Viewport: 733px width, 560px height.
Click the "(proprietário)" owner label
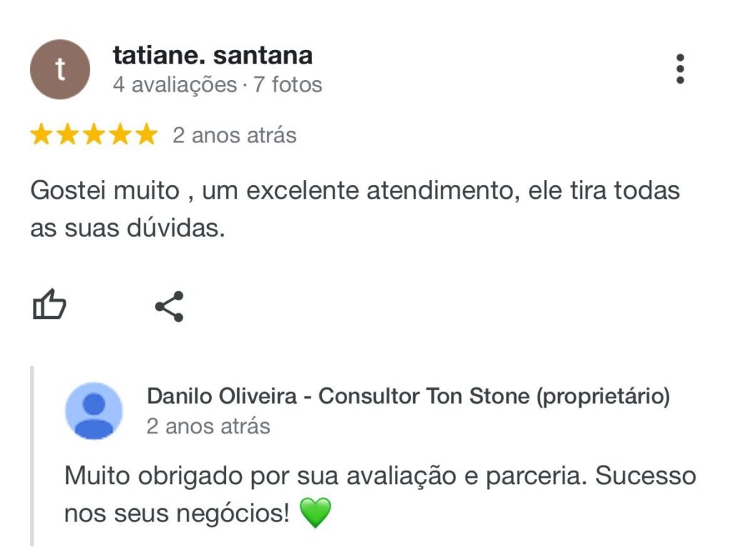(x=603, y=396)
